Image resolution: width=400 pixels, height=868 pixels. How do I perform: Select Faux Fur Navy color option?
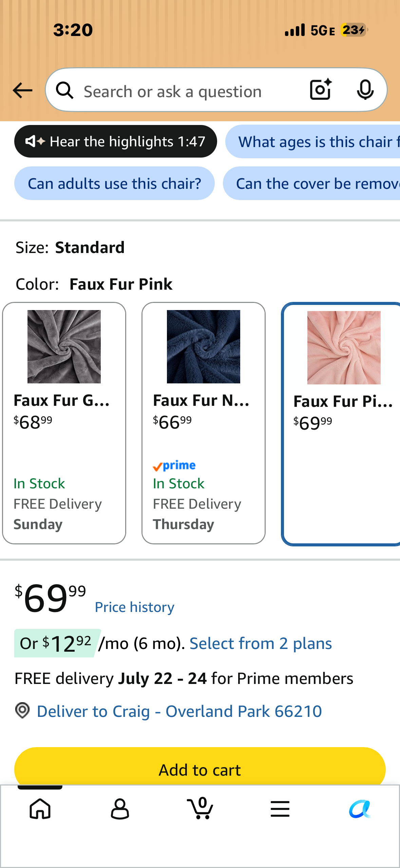204,423
